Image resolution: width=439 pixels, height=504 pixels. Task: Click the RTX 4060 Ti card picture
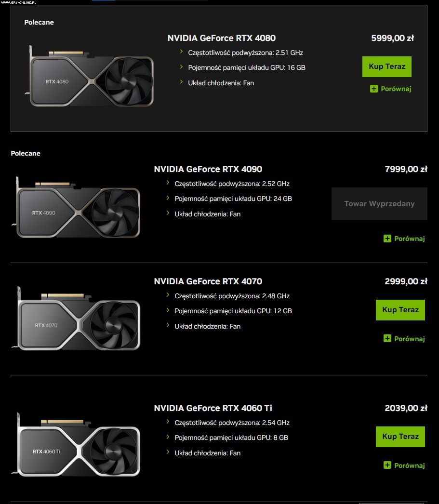(77, 446)
